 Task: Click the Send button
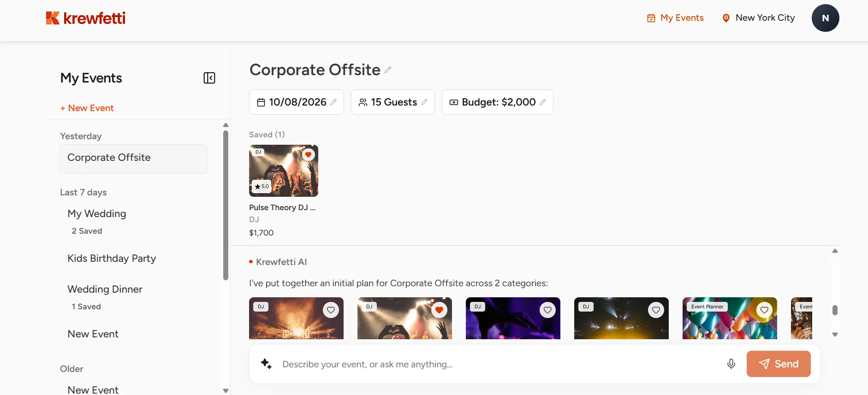[779, 364]
